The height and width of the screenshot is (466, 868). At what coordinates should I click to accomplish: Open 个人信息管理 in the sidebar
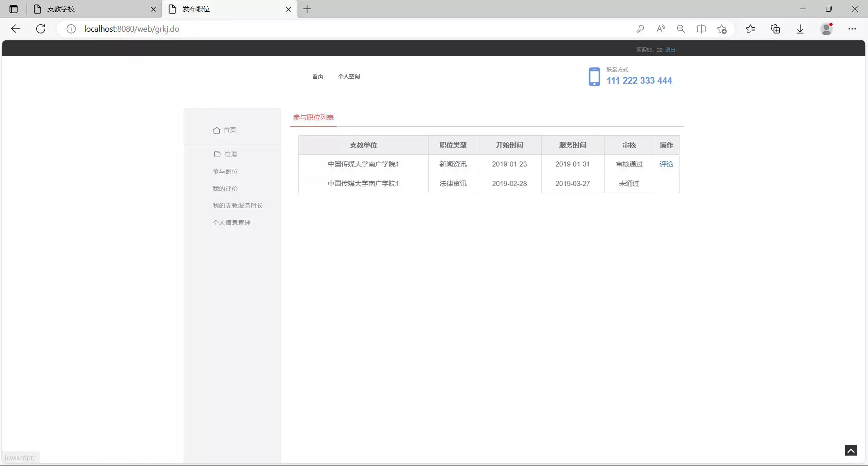[x=231, y=223]
